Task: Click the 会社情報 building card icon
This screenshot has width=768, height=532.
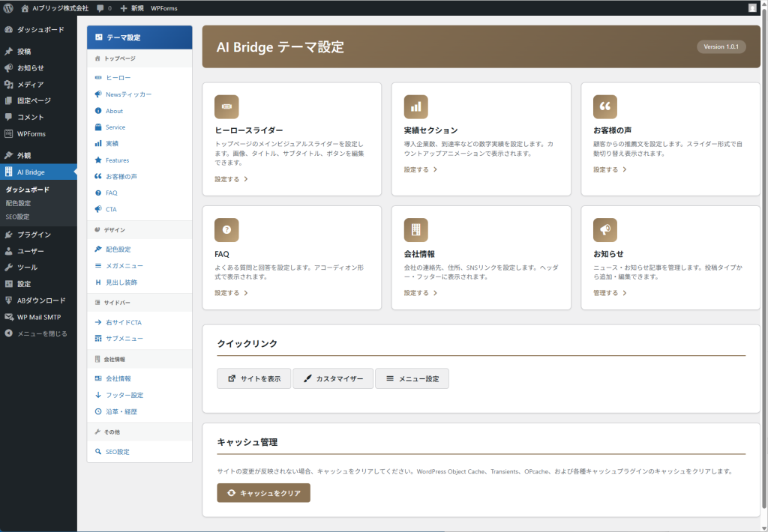Action: [x=415, y=230]
